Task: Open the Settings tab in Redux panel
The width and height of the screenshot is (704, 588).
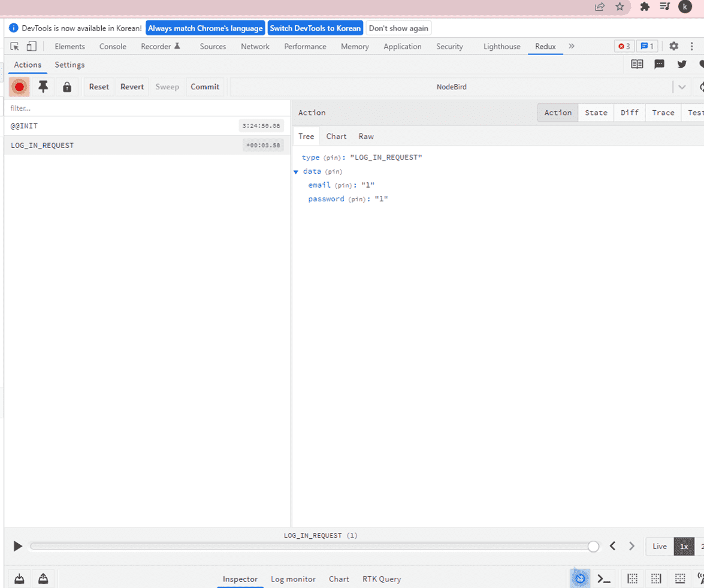Action: pos(70,65)
